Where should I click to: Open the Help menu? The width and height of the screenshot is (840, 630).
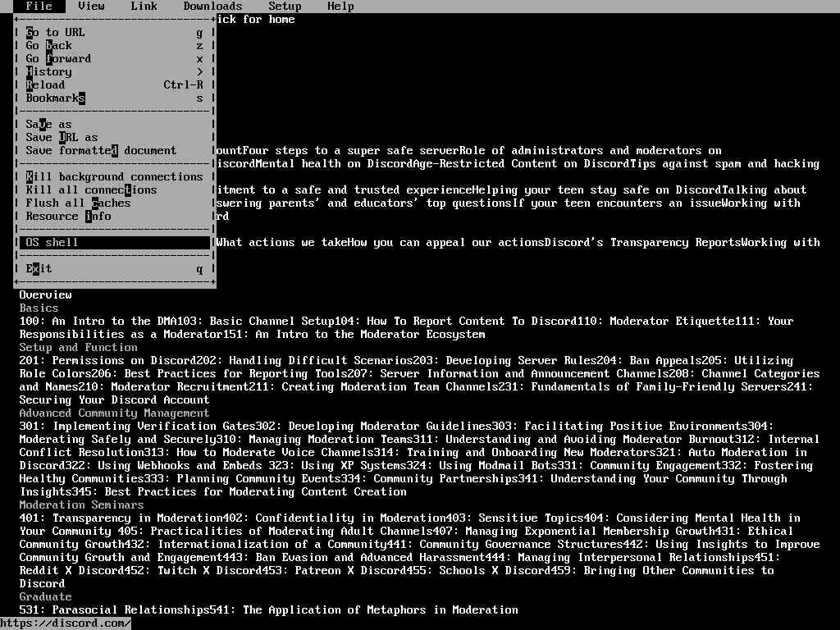pos(340,7)
